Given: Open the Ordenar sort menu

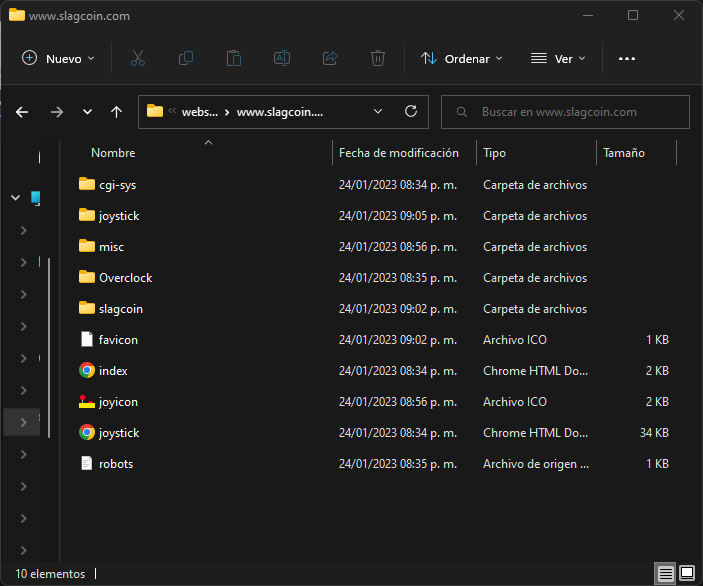Looking at the screenshot, I should 462,59.
